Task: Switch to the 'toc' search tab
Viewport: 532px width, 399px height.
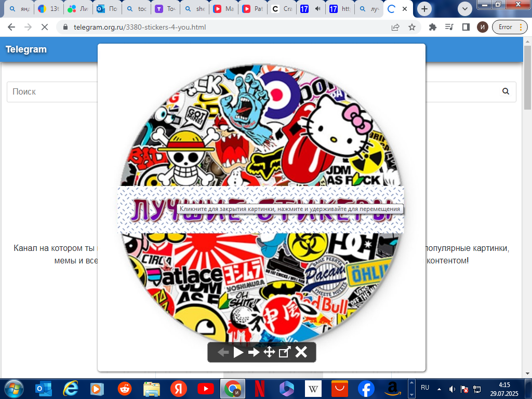Action: [136, 9]
